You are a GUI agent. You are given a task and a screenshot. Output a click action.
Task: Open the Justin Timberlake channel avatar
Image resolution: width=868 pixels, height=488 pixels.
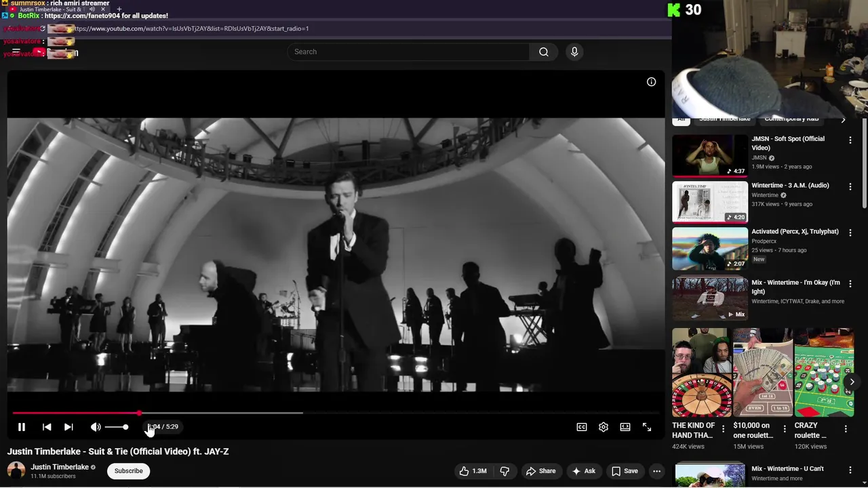(x=16, y=470)
